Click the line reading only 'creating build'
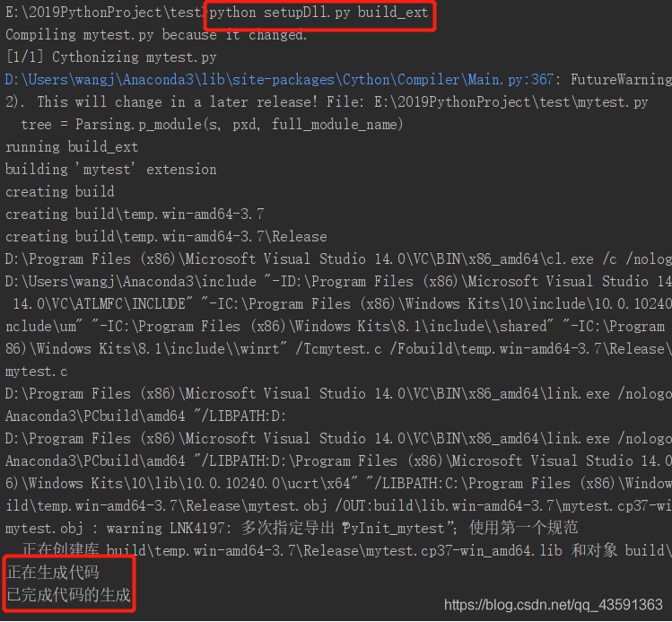Viewport: 672px width, 622px height. click(x=60, y=192)
